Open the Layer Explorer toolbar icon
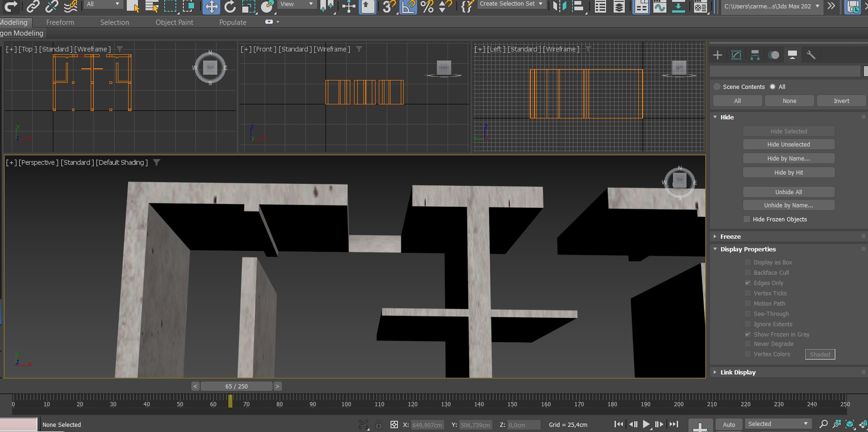 619,7
